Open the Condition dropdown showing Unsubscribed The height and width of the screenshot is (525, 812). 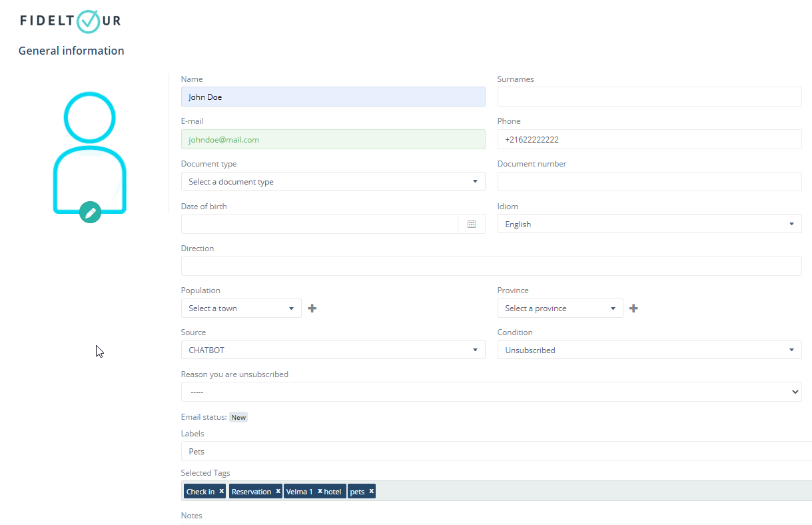pyautogui.click(x=649, y=350)
